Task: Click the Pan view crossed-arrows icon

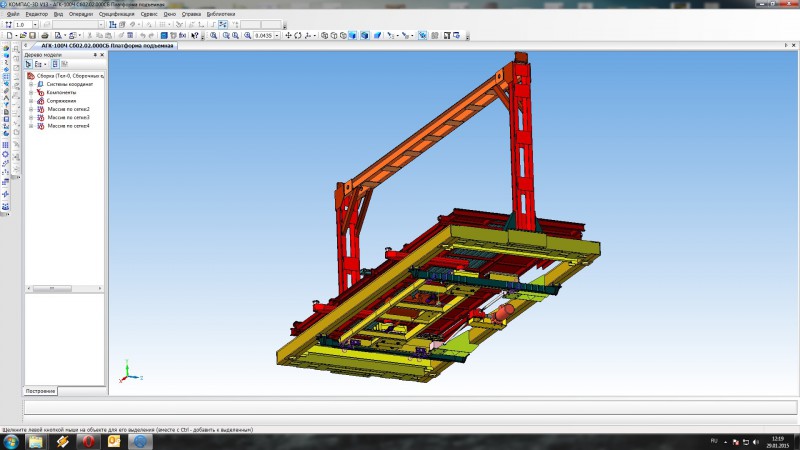Action: click(288, 36)
